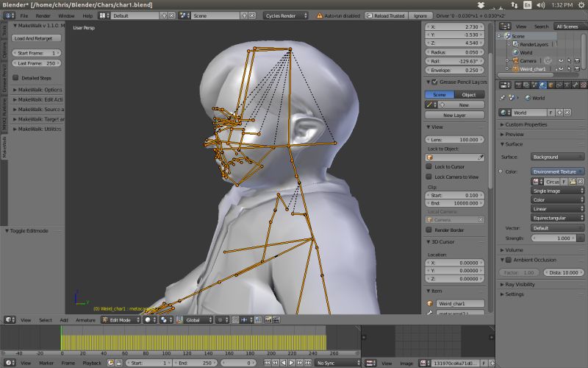Screen dimensions: 588x368
Task: Open the Surface Background shader dropdown
Action: pyautogui.click(x=557, y=157)
